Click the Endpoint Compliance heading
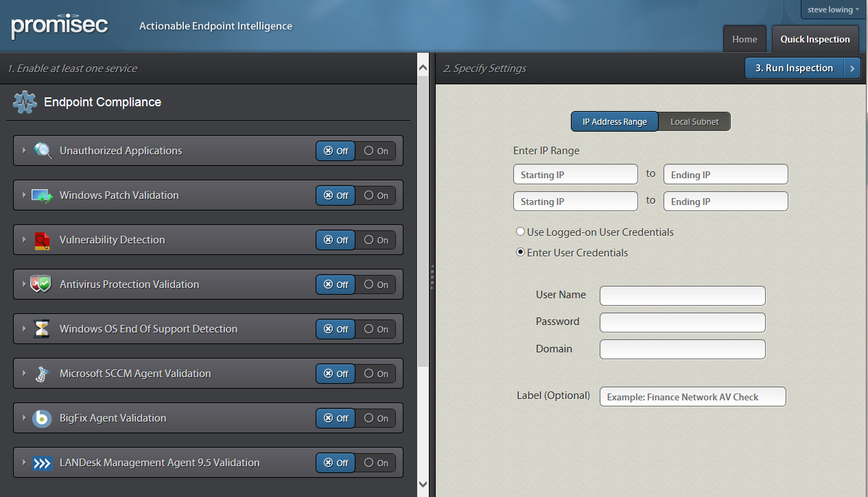The image size is (868, 497). pos(103,102)
